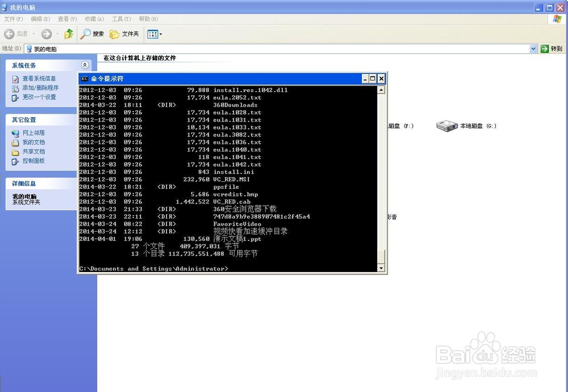
Task: Click the console prompt line C:\Documents and Settings
Action: (153, 269)
